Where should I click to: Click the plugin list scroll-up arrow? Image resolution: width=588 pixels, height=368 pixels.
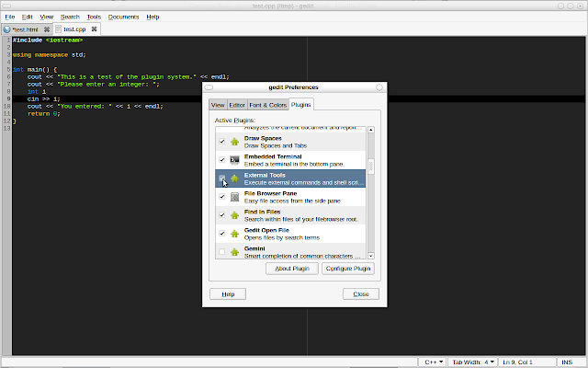point(371,130)
